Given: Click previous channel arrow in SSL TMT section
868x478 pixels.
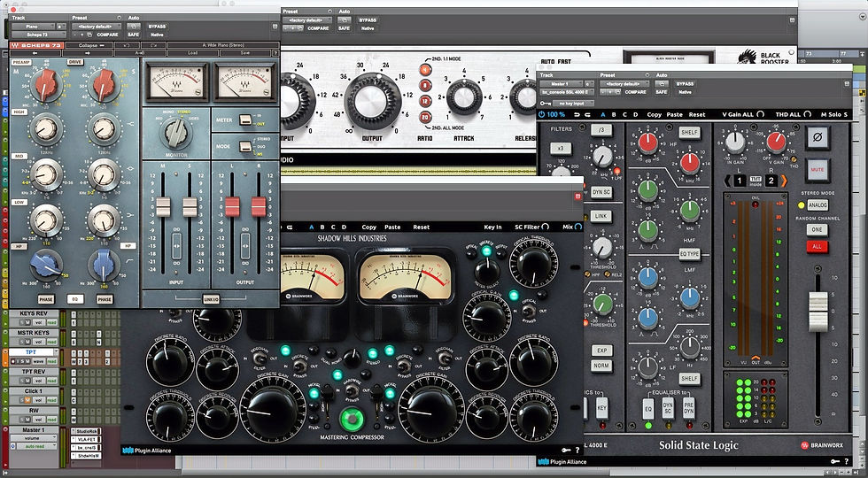Looking at the screenshot, I should coord(727,181).
